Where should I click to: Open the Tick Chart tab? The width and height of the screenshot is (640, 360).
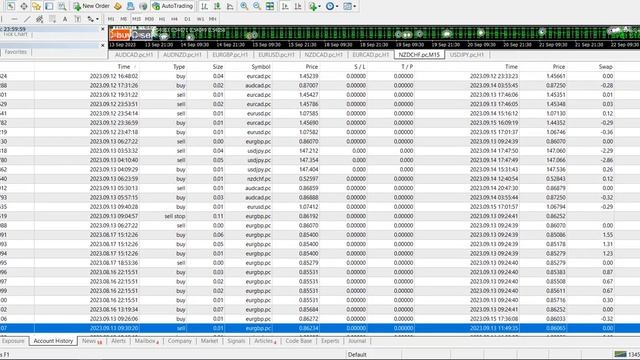coord(15,35)
